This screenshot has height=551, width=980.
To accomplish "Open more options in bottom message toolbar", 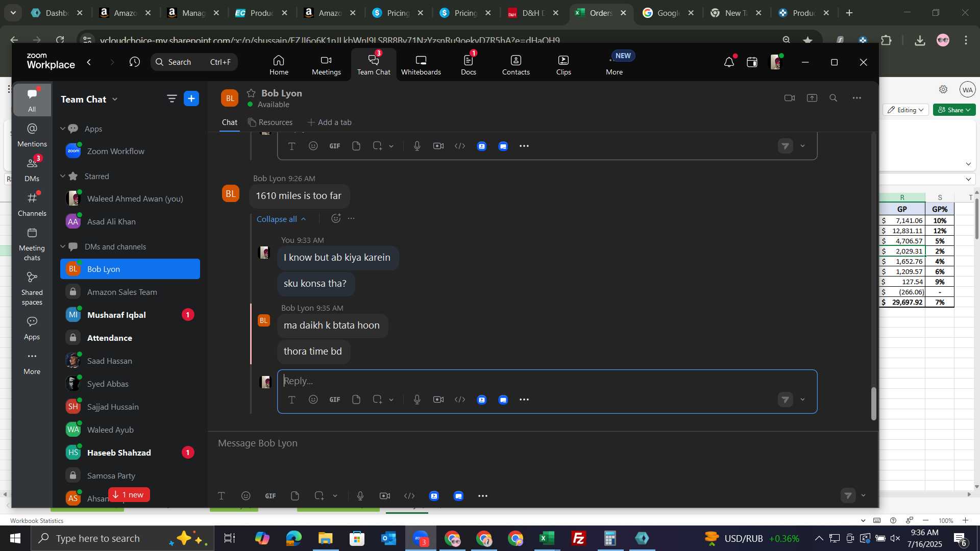I will (483, 496).
